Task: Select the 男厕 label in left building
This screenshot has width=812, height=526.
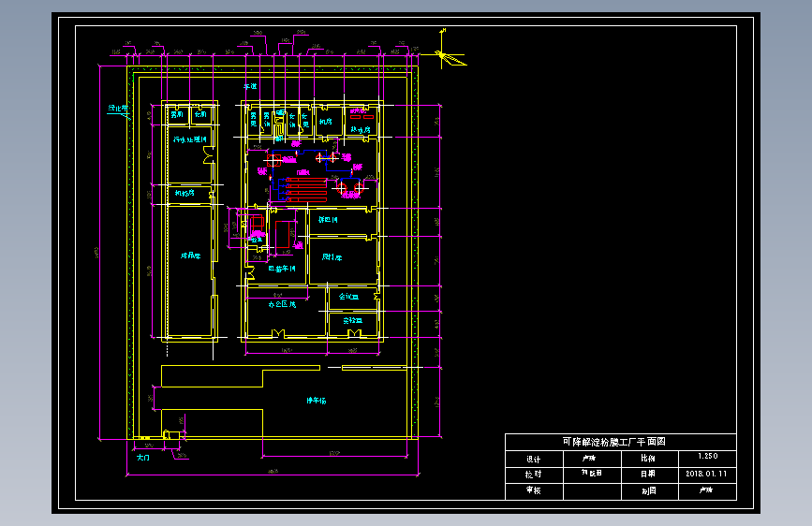Action: [x=177, y=114]
